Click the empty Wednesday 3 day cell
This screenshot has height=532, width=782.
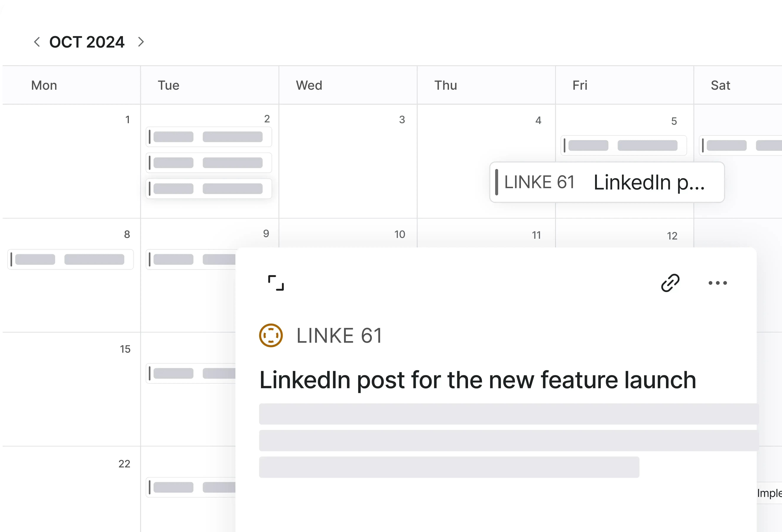(x=348, y=168)
